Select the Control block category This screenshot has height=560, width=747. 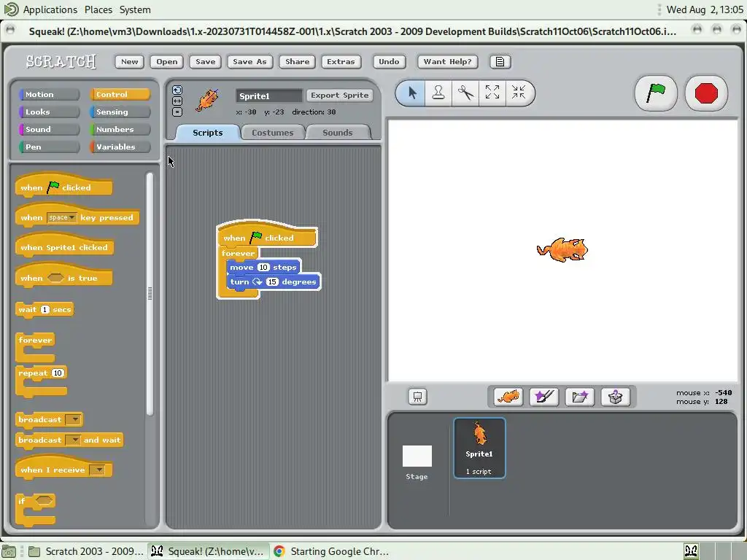pyautogui.click(x=120, y=94)
